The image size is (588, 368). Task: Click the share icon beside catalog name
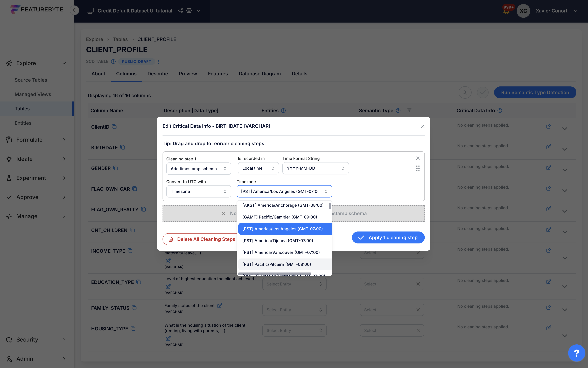point(181,11)
